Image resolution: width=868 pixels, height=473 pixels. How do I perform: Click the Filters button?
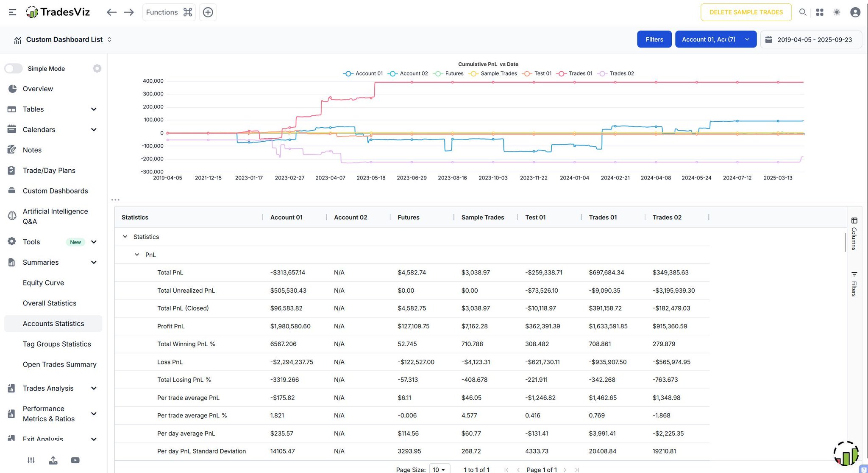(x=654, y=39)
